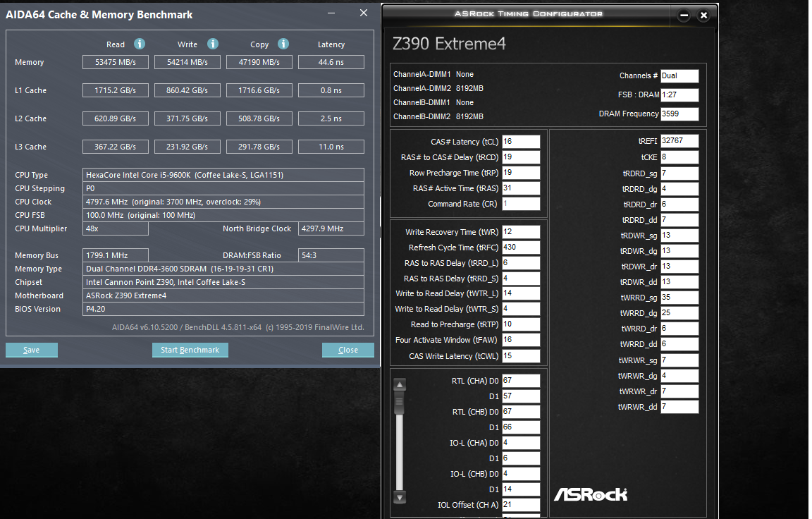Click the Motherboard ASRock Z390 Extreme4 field
This screenshot has width=812, height=519.
point(223,295)
